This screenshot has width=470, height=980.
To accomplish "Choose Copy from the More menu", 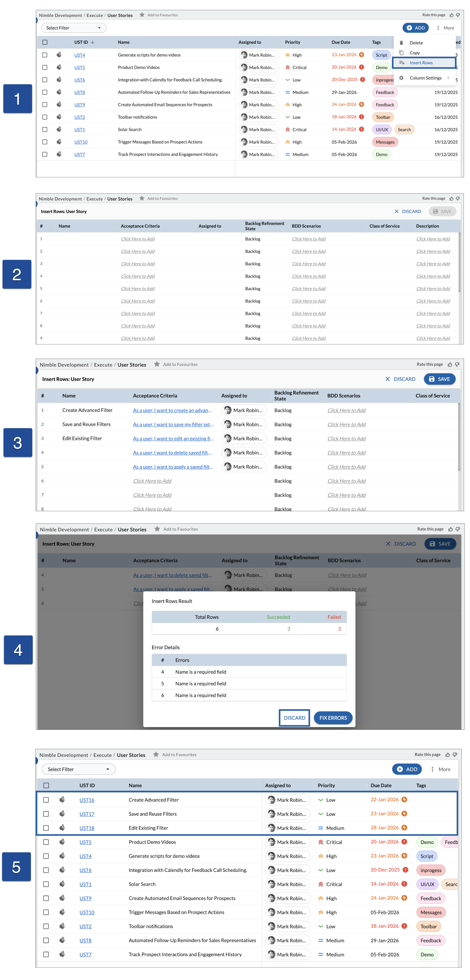I will coord(424,53).
